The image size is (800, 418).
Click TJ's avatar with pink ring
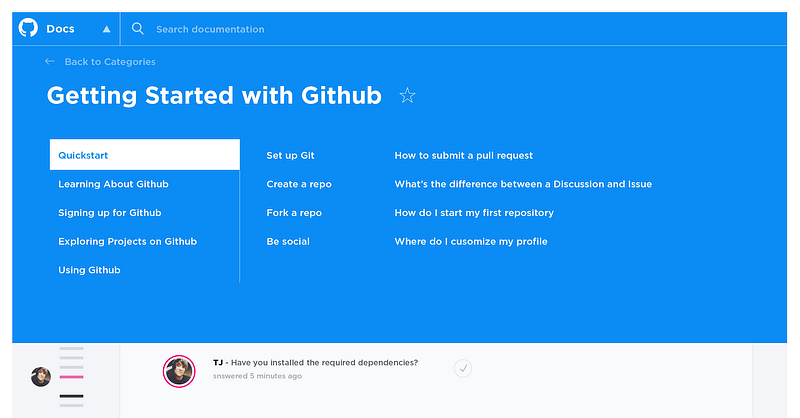pos(179,371)
